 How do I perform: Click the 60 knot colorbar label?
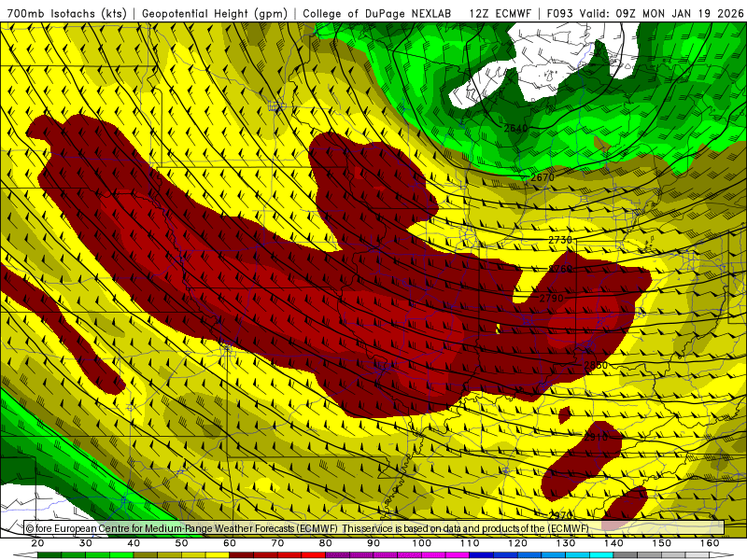(229, 543)
